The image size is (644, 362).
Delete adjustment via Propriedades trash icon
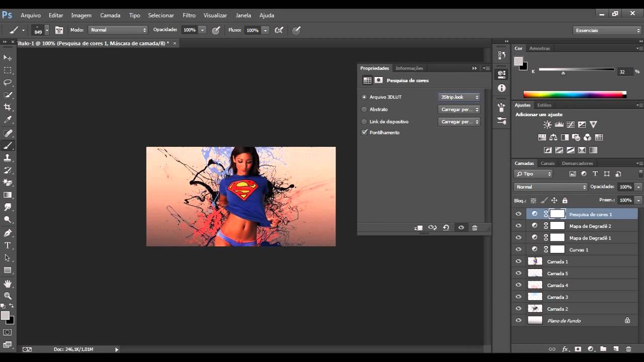click(x=474, y=228)
